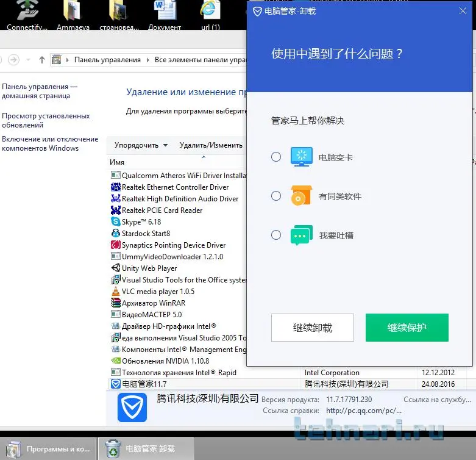Image resolution: width=476 pixels, height=460 pixels.
Task: Click the Stardock Start8 icon
Action: (x=116, y=233)
